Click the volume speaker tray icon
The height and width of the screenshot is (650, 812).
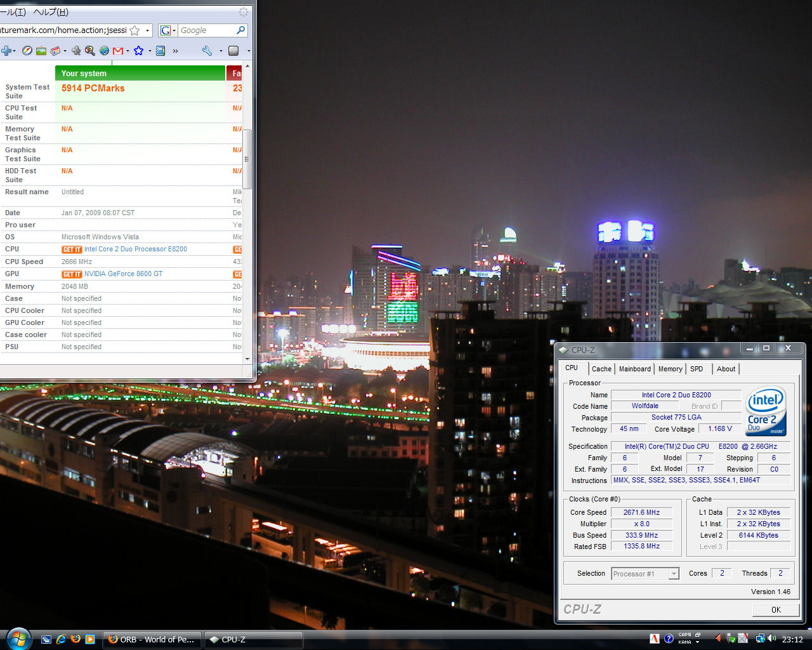click(772, 639)
